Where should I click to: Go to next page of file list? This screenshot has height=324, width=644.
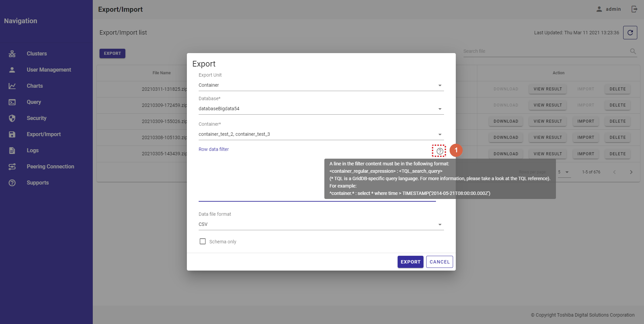pyautogui.click(x=631, y=172)
